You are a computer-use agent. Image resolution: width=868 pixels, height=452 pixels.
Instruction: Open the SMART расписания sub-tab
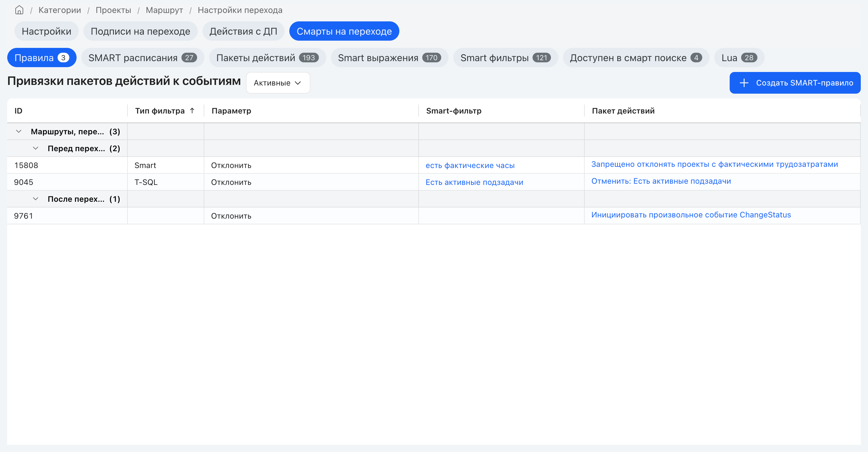coord(143,58)
